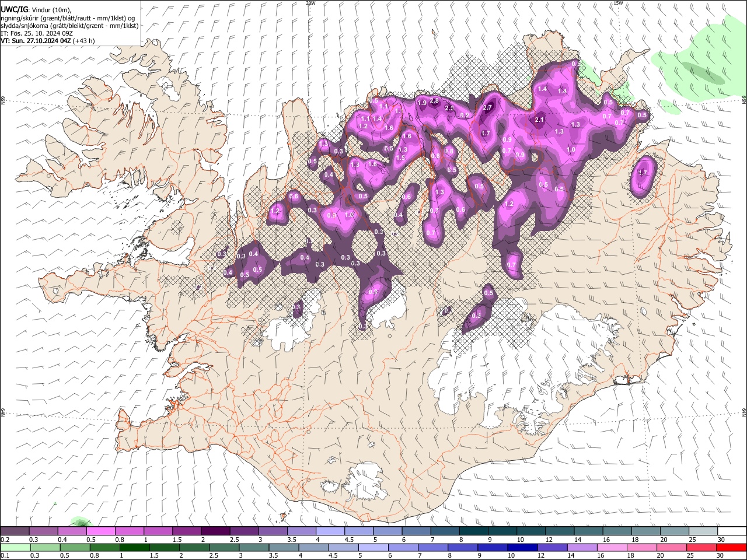The width and height of the screenshot is (747, 560).
Task: Click the lower scale dark blue swatch between 10 and 12
Action: point(523,547)
